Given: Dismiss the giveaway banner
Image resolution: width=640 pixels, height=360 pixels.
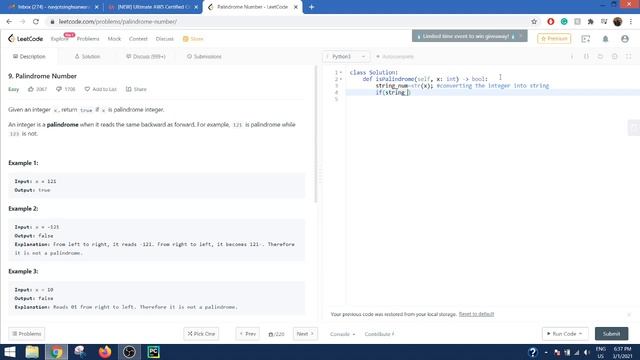Looking at the screenshot, I should pos(521,36).
